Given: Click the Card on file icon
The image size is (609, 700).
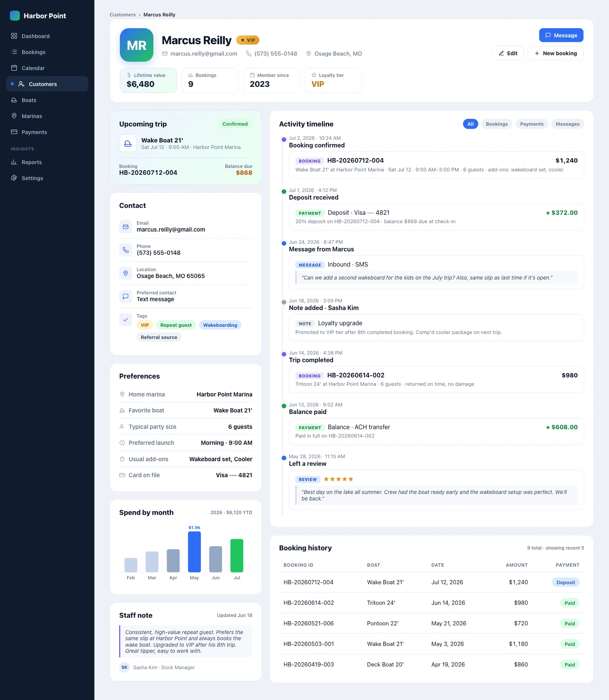Looking at the screenshot, I should coord(122,475).
